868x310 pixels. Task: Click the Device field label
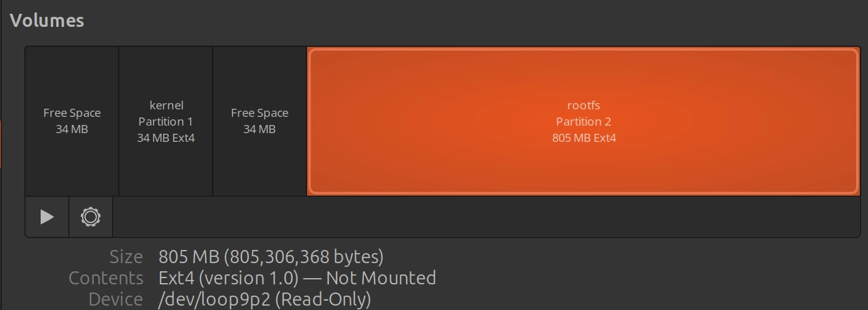[x=116, y=299]
